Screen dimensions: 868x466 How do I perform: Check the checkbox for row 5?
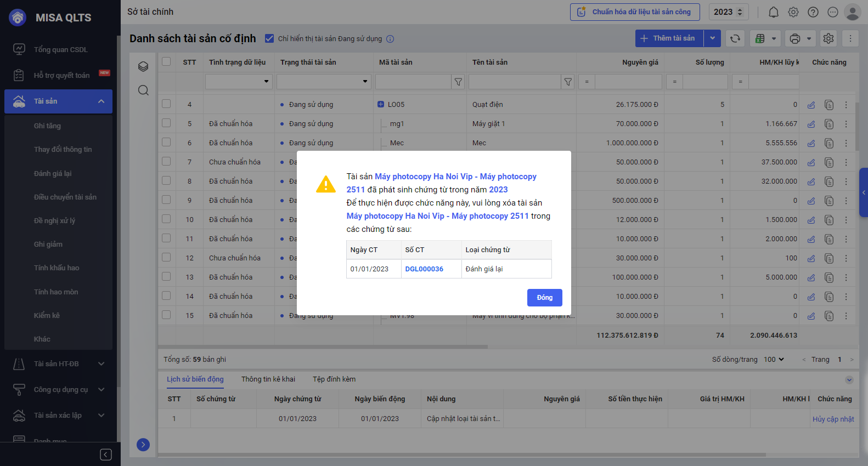[x=166, y=123]
